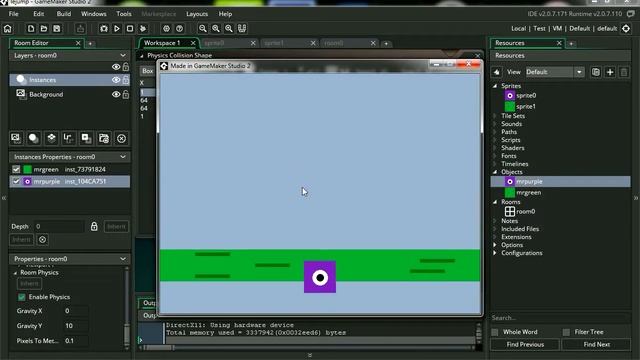This screenshot has width=640, height=360.
Task: Click the resource Search field
Action: [x=560, y=318]
